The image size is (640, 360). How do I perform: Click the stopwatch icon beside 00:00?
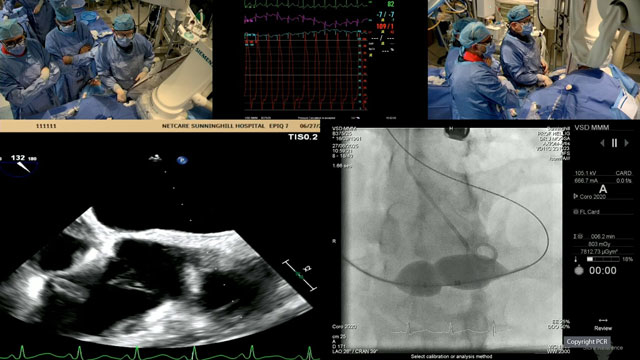579,270
